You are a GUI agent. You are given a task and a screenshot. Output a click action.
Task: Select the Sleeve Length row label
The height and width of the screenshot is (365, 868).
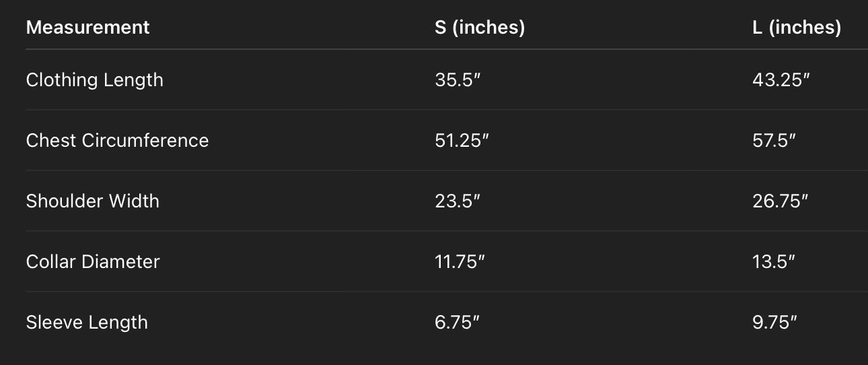[87, 323]
